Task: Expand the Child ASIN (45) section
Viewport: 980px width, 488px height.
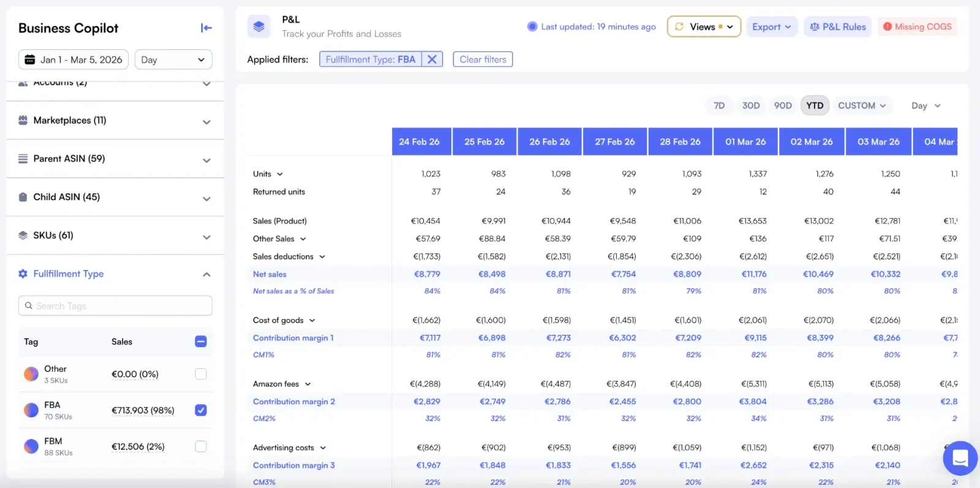Action: coord(206,198)
